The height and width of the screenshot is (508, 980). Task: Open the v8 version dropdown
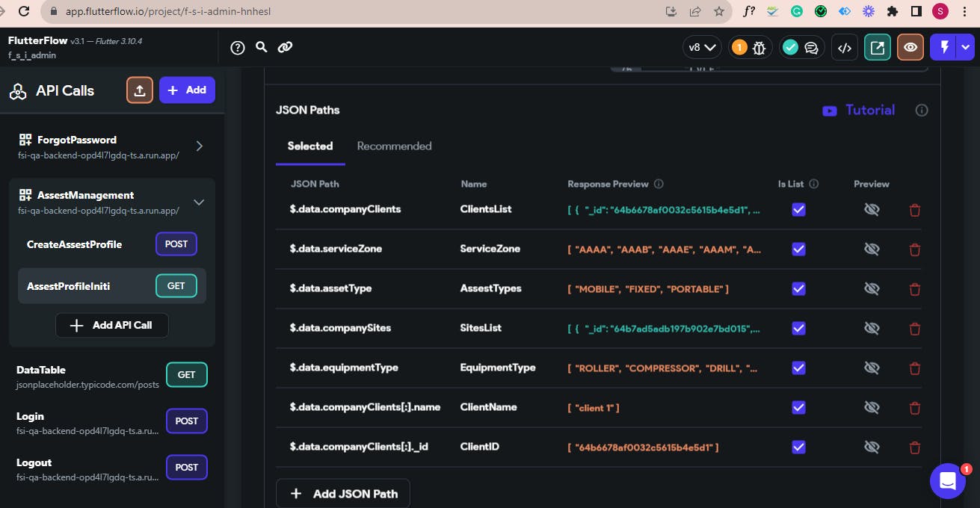click(x=702, y=48)
